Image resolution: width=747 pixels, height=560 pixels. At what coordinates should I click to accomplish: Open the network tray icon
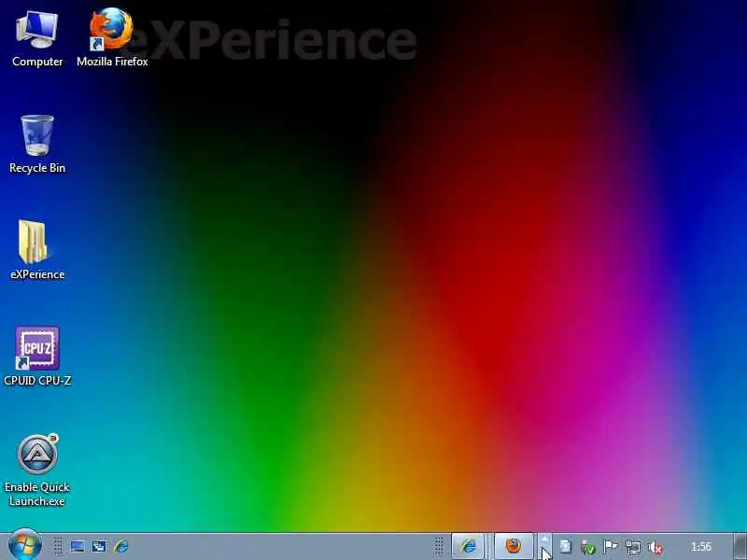[x=633, y=547]
